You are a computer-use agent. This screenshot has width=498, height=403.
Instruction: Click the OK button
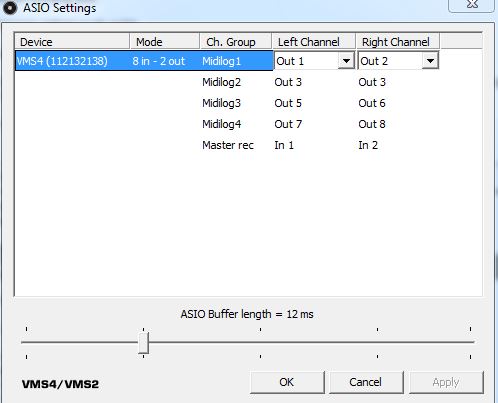287,382
